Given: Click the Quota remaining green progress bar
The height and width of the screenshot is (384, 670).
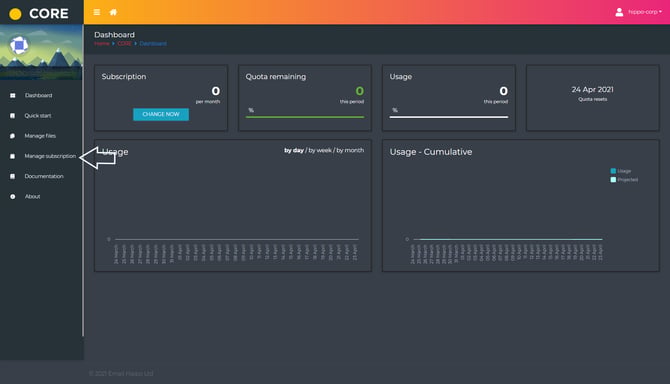Looking at the screenshot, I should coord(305,117).
